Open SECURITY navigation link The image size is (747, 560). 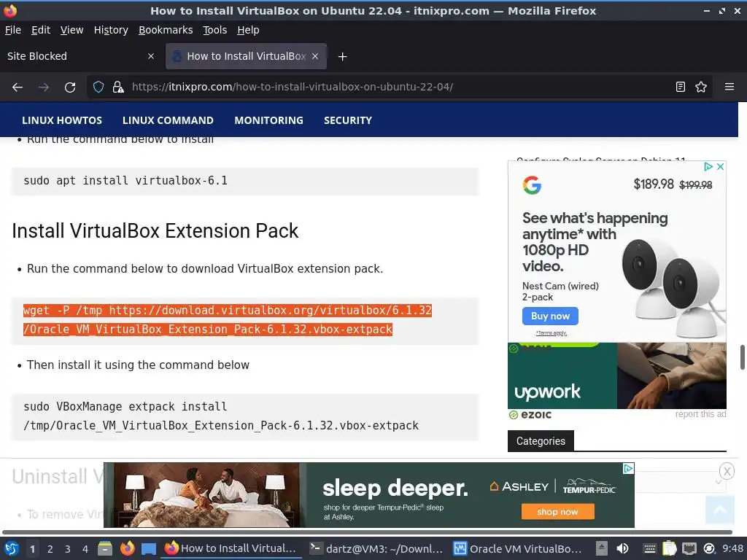pyautogui.click(x=348, y=120)
